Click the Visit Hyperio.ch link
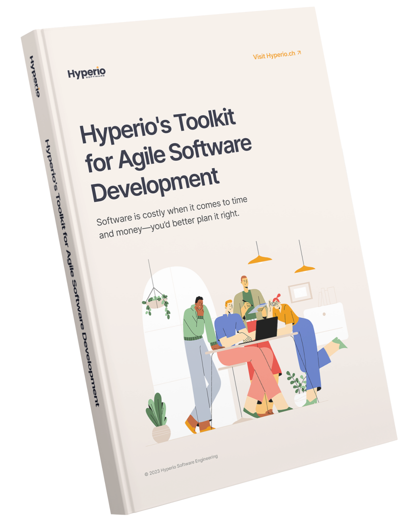Screen dimensions: 407x532 tap(277, 55)
